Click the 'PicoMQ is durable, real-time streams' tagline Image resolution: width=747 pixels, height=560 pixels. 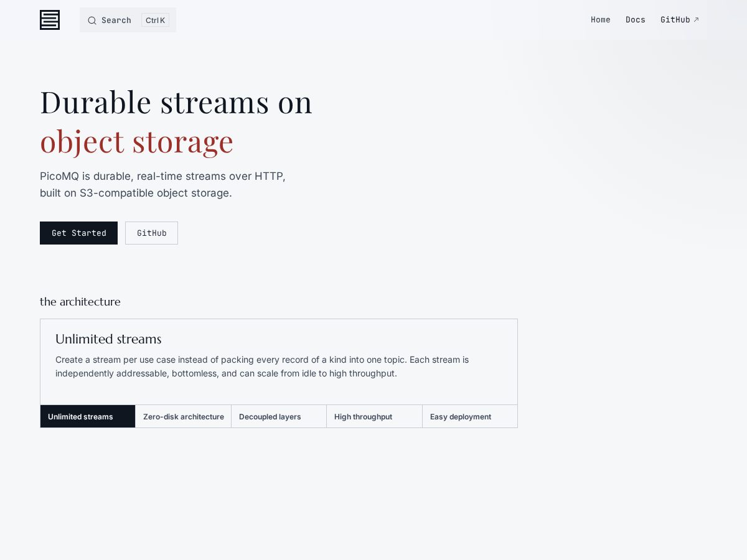pos(162,185)
